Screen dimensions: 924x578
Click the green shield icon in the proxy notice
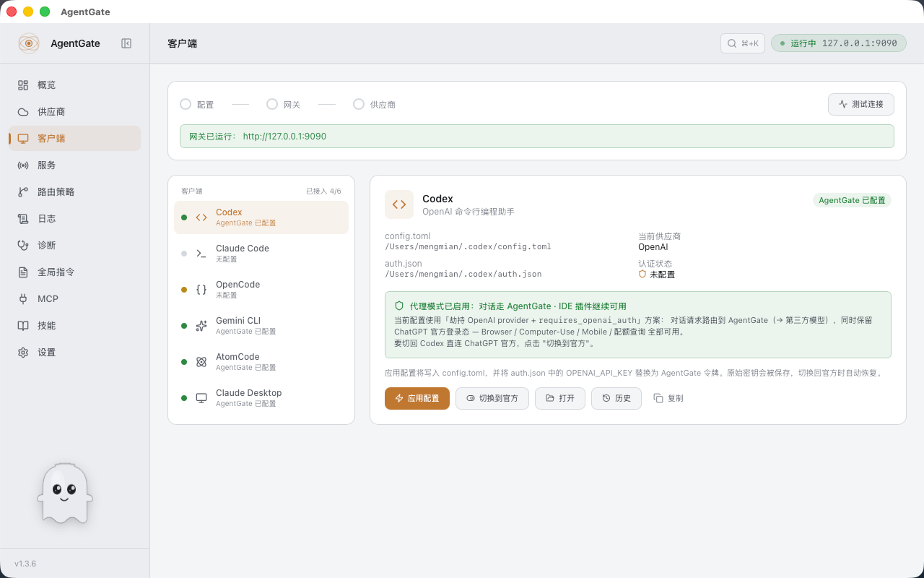399,306
